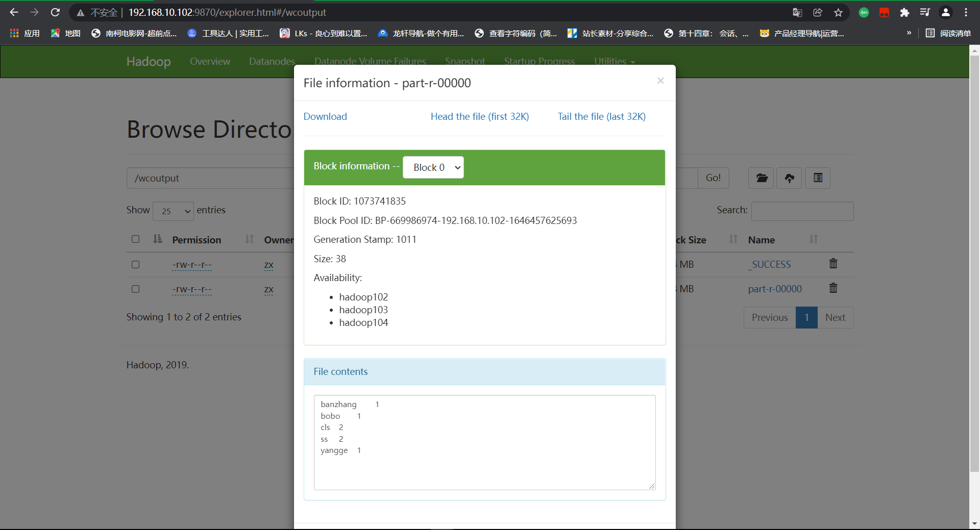Open the 工具达人 bookmark
This screenshot has height=530, width=980.
click(228, 33)
